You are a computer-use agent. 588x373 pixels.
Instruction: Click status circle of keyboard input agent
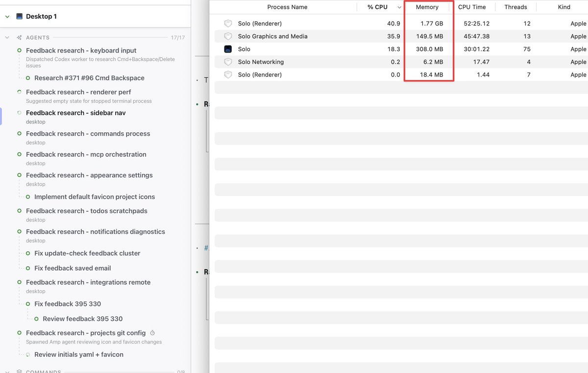click(20, 50)
